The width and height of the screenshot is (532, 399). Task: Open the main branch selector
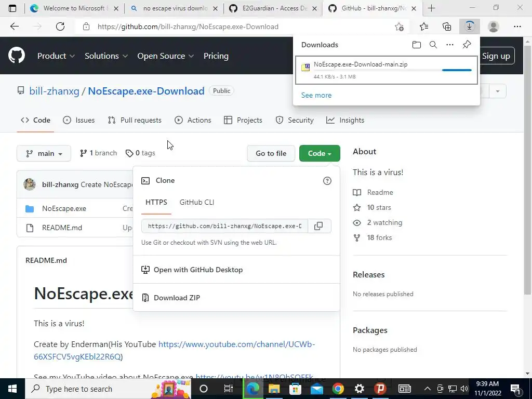tap(44, 153)
